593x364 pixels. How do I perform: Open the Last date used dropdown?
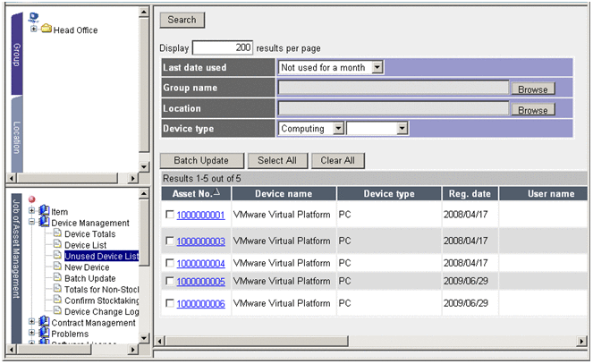tap(377, 67)
